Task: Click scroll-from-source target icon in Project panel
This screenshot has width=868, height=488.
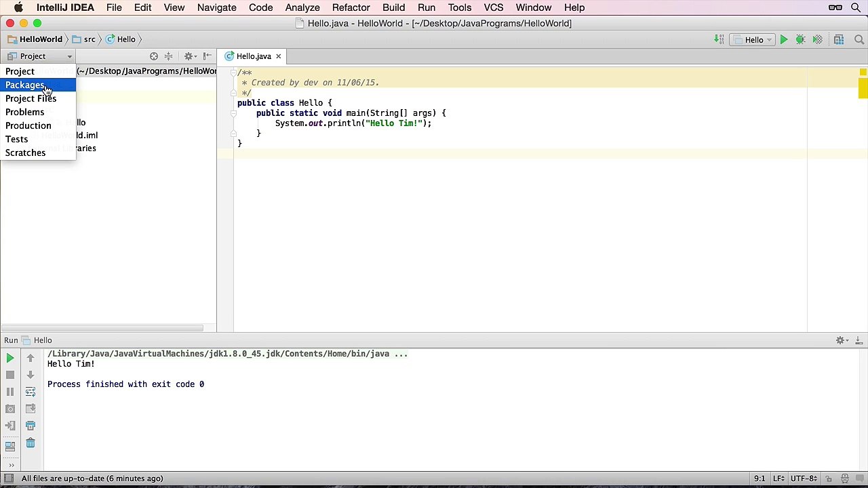Action: coord(154,56)
